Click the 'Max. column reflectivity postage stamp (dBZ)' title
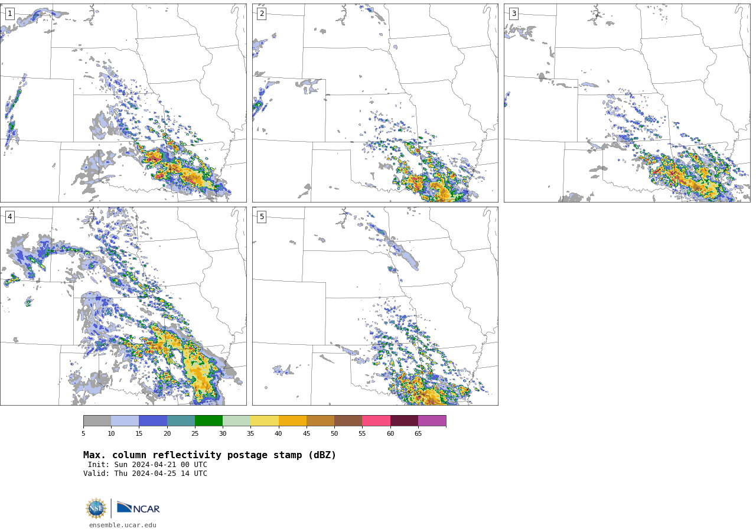The height and width of the screenshot is (532, 756). (x=210, y=455)
